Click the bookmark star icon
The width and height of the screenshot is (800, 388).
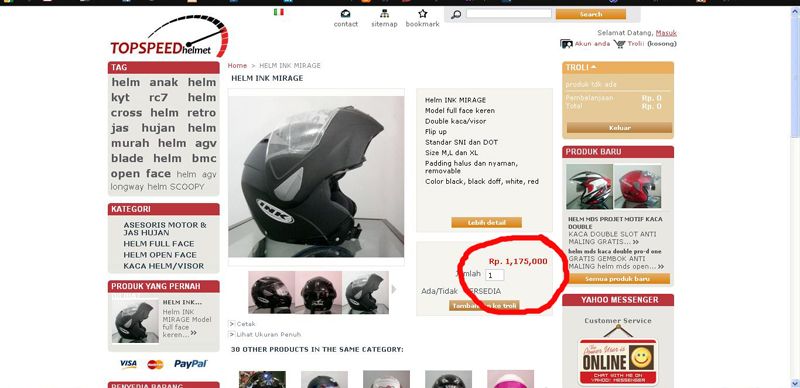[x=422, y=14]
